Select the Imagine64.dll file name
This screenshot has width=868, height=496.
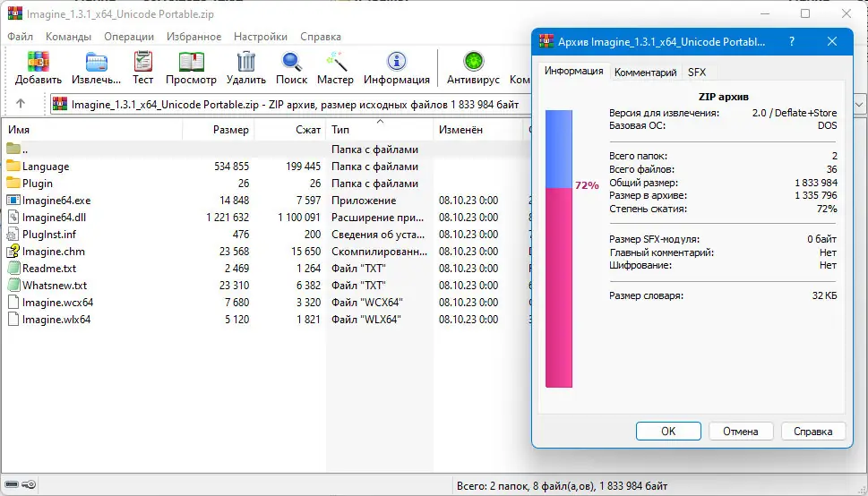tap(55, 218)
